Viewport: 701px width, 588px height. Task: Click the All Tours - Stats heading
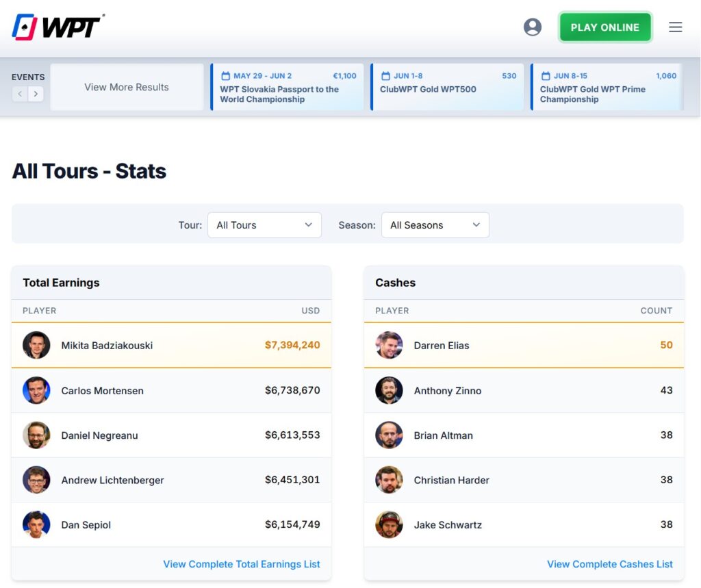pyautogui.click(x=89, y=171)
